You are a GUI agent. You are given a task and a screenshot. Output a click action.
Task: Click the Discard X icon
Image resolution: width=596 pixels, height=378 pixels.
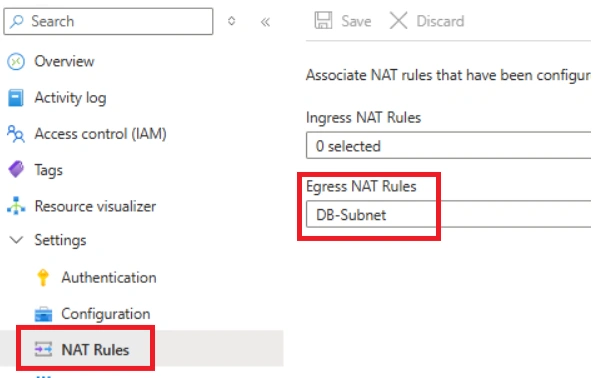(398, 21)
